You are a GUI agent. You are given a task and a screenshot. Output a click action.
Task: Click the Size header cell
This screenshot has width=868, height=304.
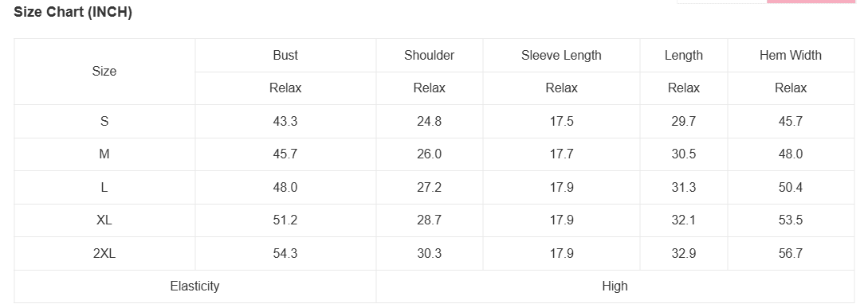tap(104, 72)
